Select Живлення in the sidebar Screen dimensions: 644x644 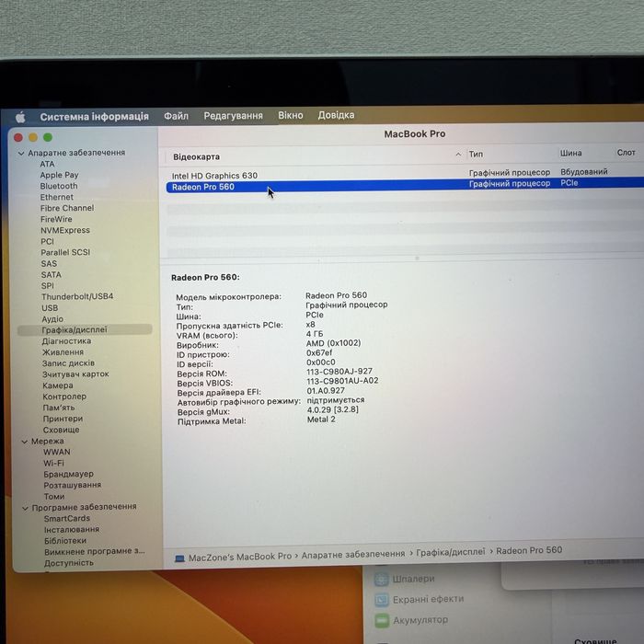click(x=63, y=352)
